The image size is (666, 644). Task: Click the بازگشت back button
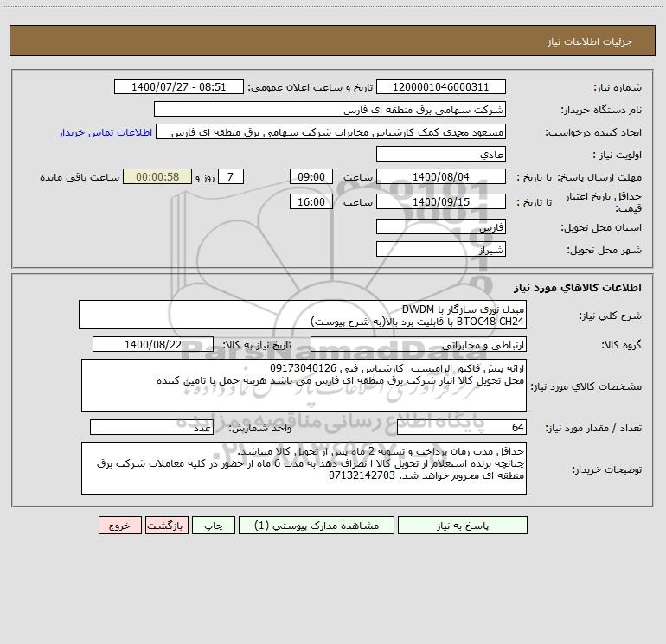point(166,525)
